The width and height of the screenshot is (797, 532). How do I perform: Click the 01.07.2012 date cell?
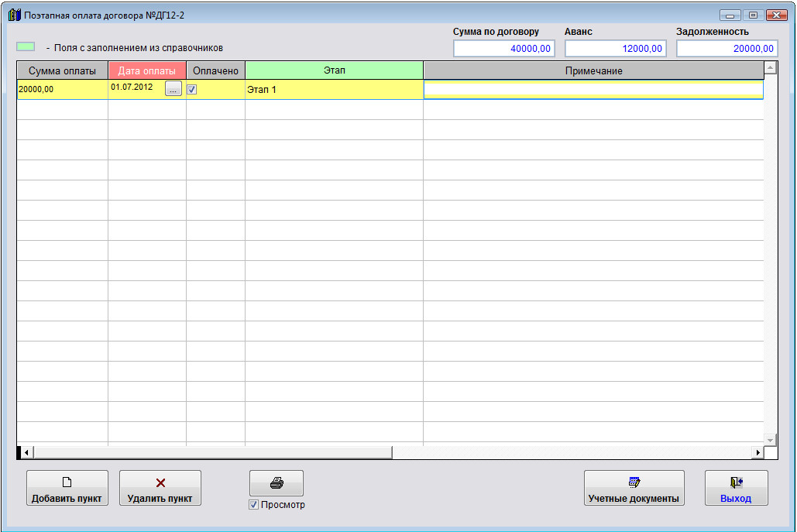coord(136,88)
